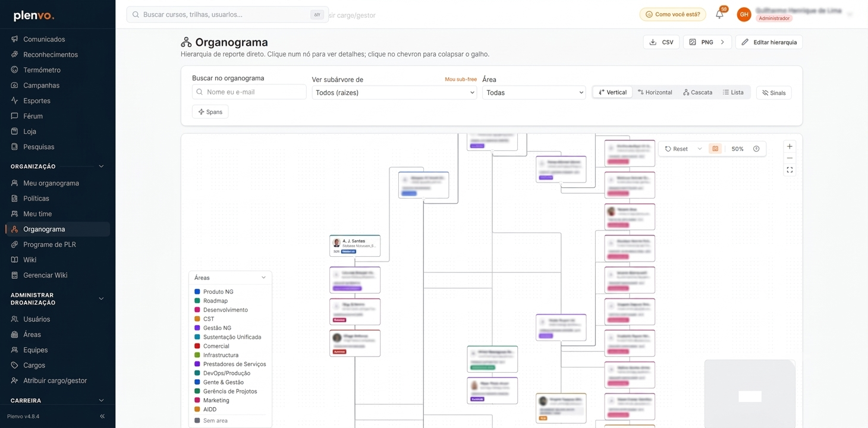The image size is (868, 428).
Task: Switch to Cascata layout
Action: point(697,92)
